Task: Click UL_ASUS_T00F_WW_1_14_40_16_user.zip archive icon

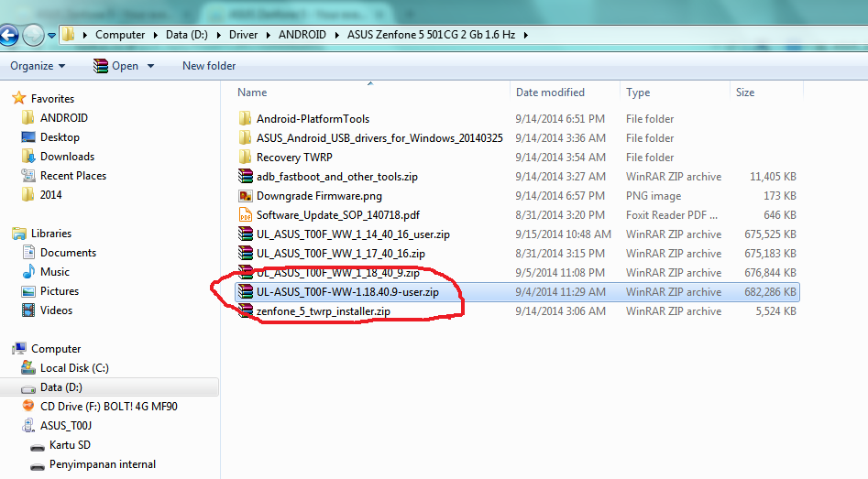Action: [x=246, y=234]
